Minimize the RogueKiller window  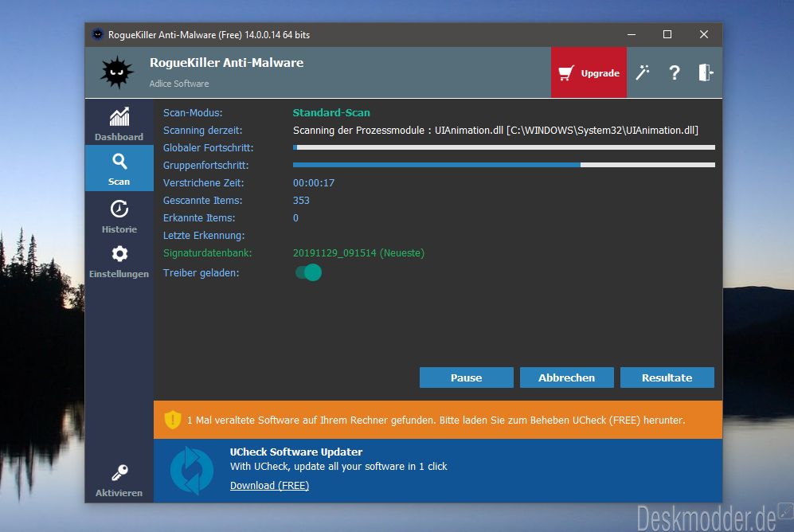[x=632, y=34]
